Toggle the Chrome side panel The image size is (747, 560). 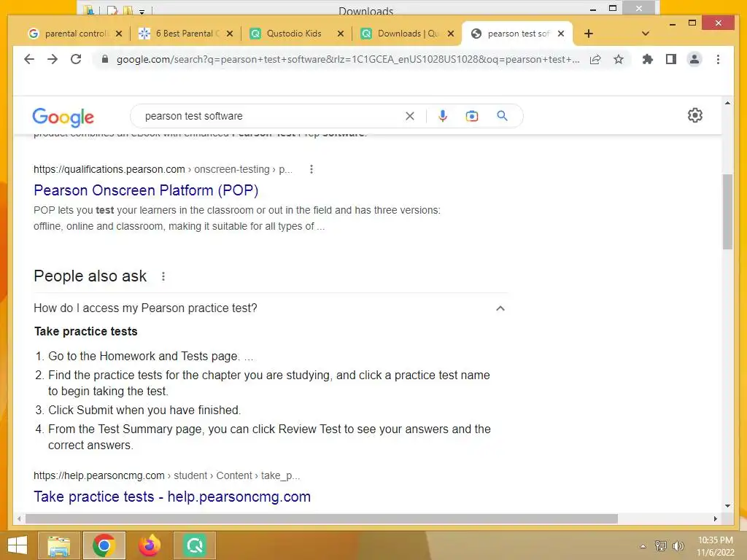(x=671, y=59)
